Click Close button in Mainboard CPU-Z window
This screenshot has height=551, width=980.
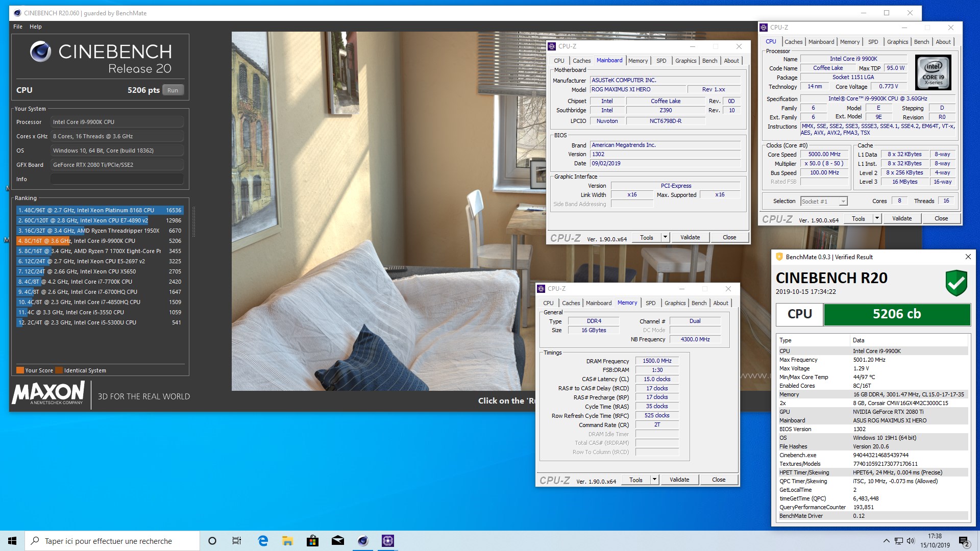729,238
